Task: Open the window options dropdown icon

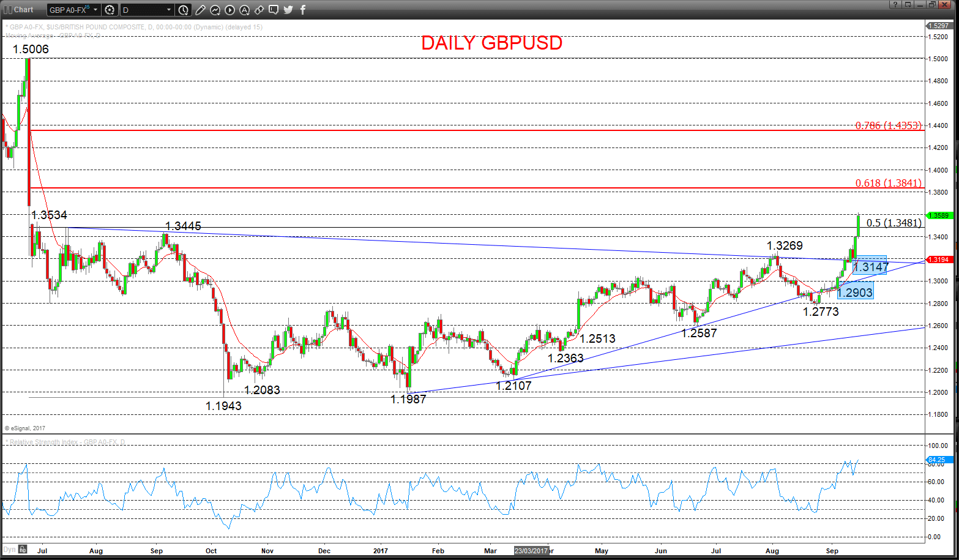Action: coord(907,4)
